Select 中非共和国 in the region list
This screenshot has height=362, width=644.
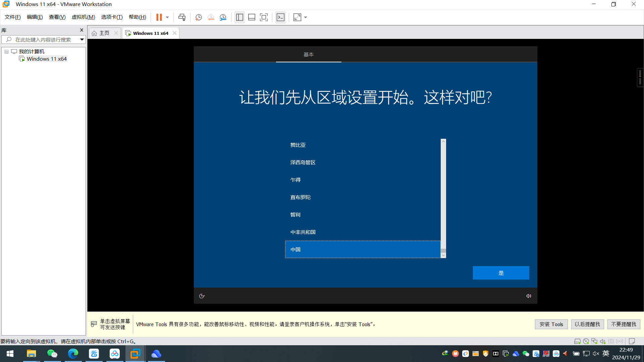coord(363,232)
